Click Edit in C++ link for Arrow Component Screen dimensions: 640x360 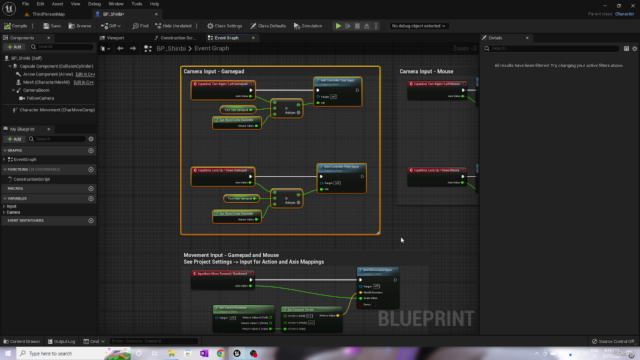[85, 74]
